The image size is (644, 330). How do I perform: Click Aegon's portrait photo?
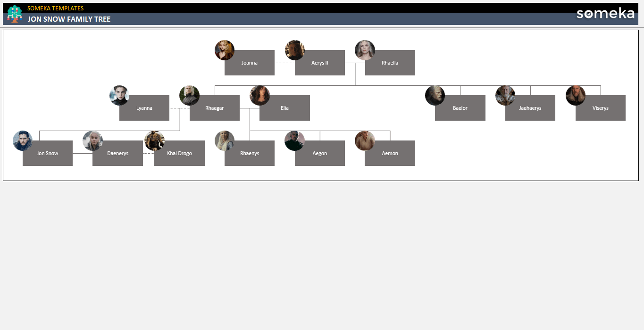295,140
